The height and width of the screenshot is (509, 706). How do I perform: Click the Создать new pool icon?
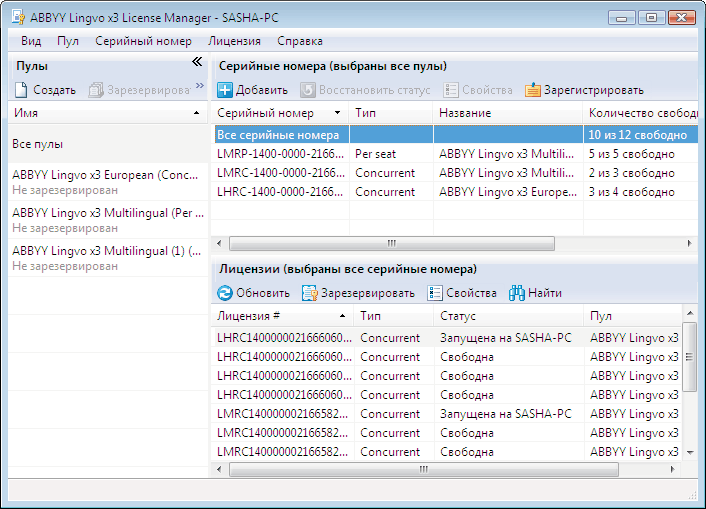click(x=21, y=90)
